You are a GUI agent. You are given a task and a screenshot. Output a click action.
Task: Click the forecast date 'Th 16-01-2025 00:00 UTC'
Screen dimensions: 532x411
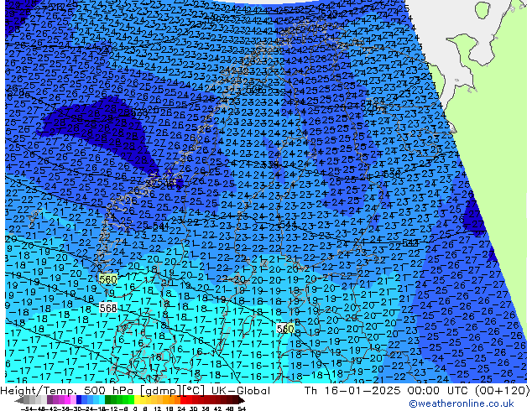(x=388, y=391)
